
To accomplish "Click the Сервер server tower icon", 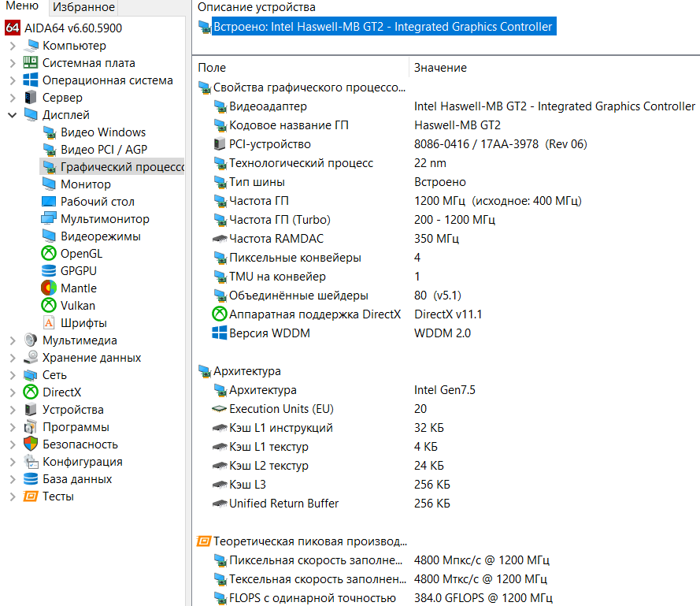I will pyautogui.click(x=31, y=98).
